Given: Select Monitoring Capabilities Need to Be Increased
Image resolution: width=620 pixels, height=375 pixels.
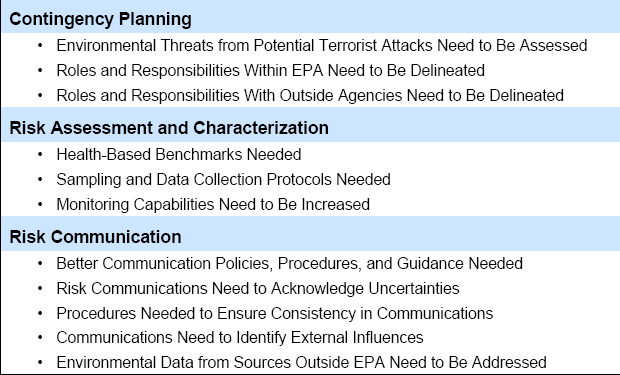Looking at the screenshot, I should tap(213, 205).
